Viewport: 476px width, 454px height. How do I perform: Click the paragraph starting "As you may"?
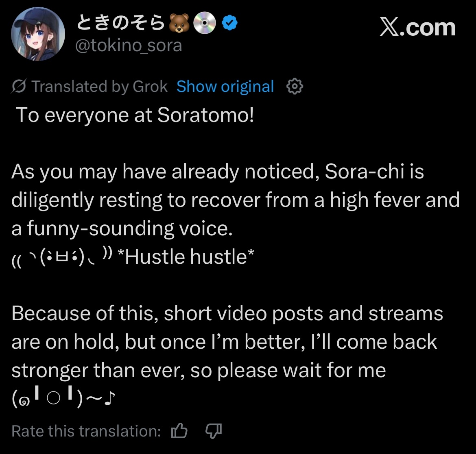pos(235,200)
